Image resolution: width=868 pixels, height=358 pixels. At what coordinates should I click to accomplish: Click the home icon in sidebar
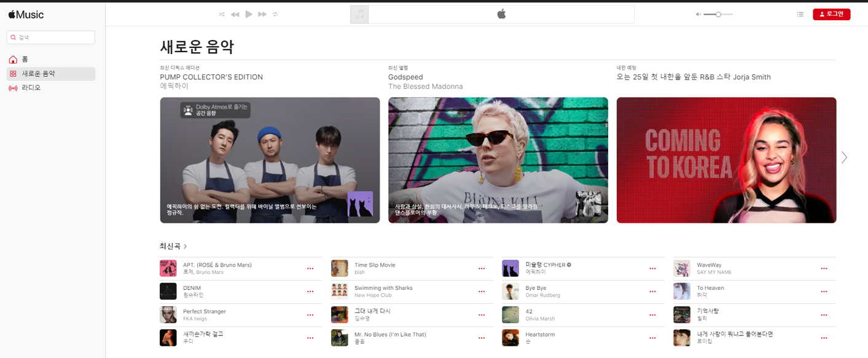[x=13, y=60]
